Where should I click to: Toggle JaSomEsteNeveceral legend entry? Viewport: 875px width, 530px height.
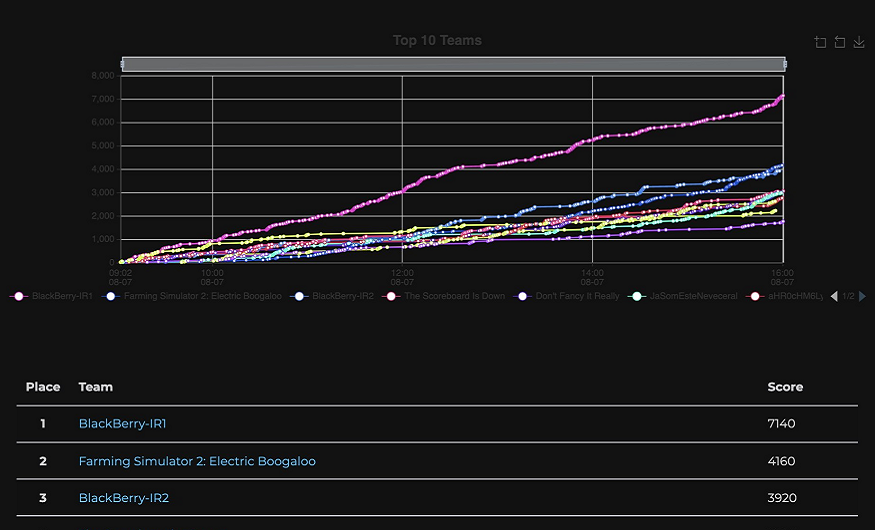pos(682,296)
